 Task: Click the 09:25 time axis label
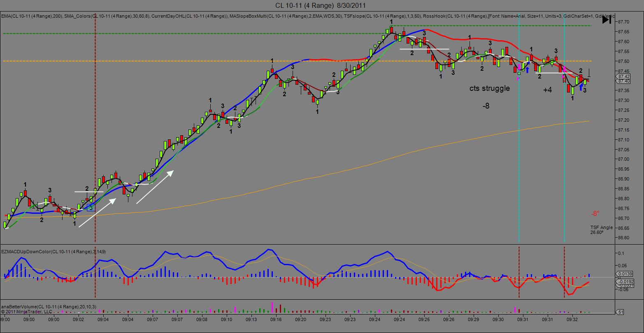[x=424, y=319]
